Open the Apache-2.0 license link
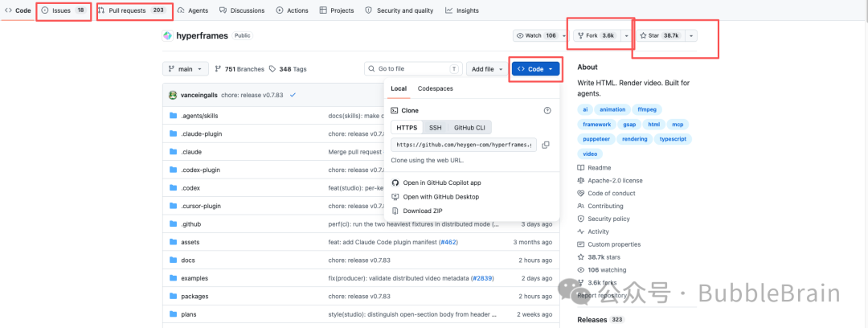The height and width of the screenshot is (328, 868). pyautogui.click(x=609, y=181)
